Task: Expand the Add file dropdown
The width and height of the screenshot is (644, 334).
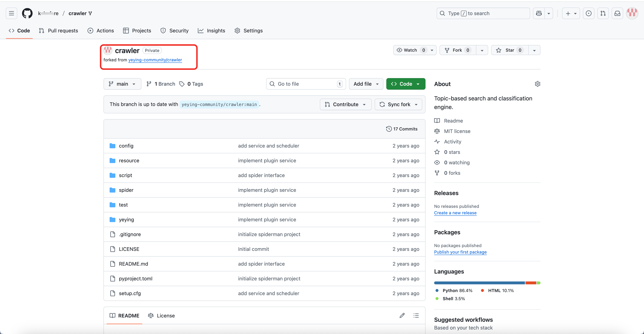Action: [x=366, y=84]
